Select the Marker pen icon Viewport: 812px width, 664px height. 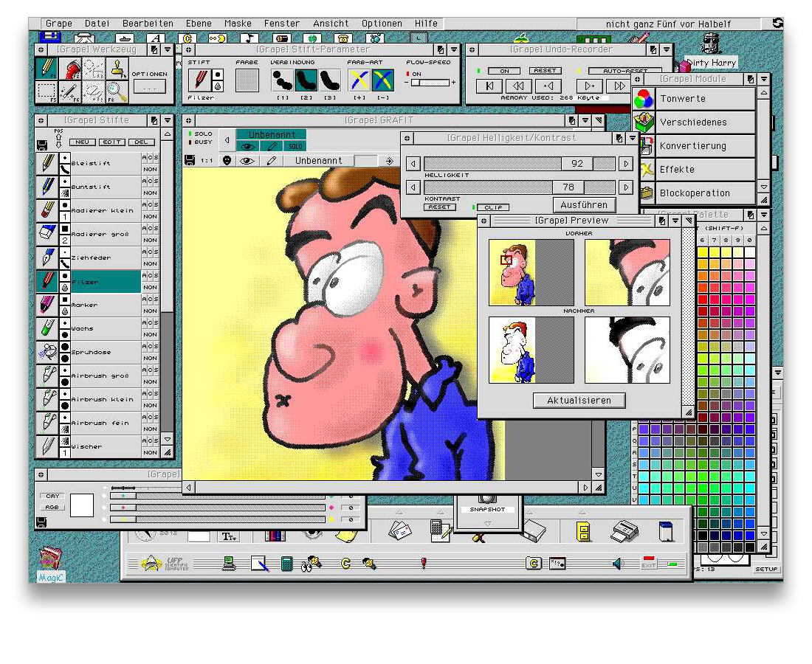click(x=47, y=305)
